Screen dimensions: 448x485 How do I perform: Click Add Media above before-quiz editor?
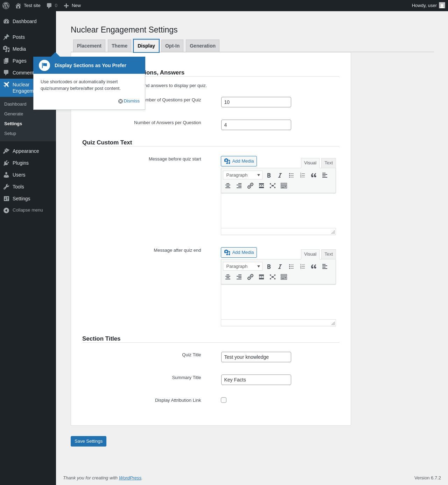(x=239, y=161)
